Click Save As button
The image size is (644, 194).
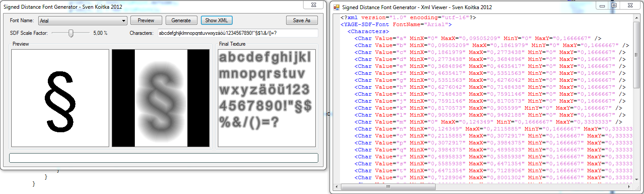pos(302,20)
